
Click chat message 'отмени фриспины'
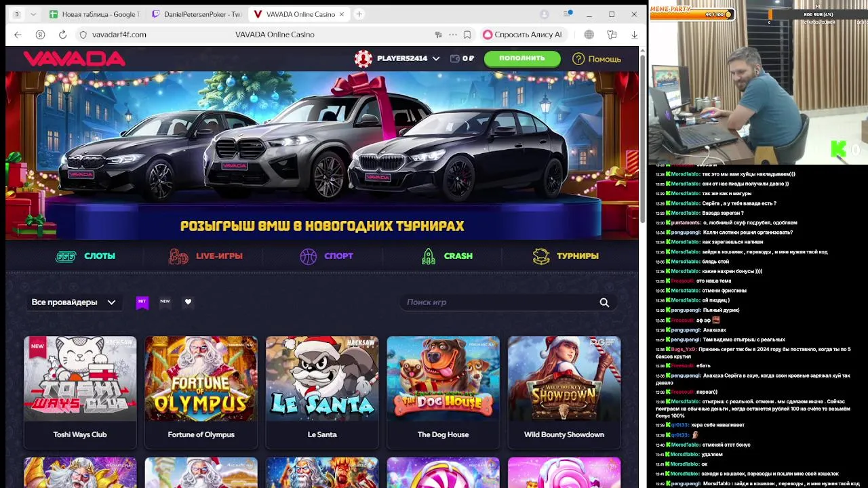pos(724,290)
